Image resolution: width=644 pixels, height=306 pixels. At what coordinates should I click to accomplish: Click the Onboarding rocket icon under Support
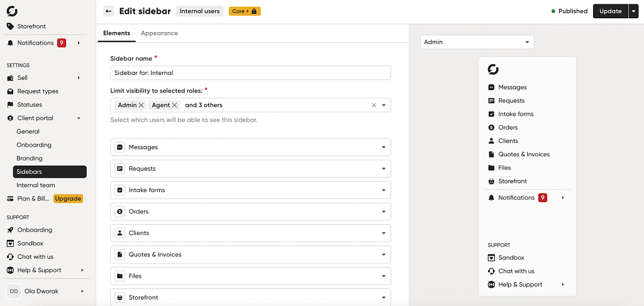point(10,230)
